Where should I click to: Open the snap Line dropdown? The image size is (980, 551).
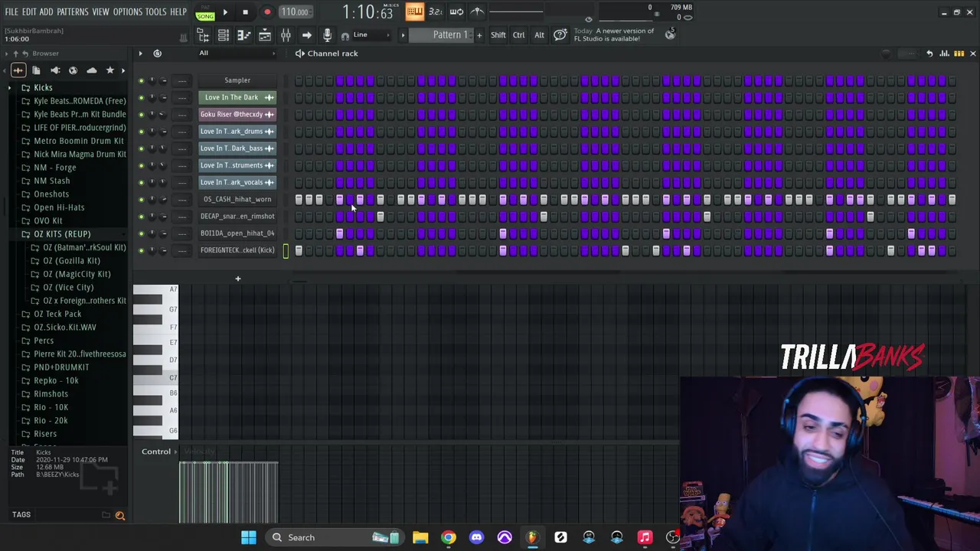(373, 35)
